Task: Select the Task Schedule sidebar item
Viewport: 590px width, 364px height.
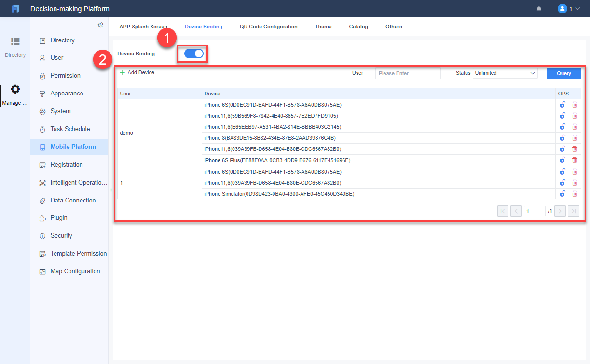Action: 70,129
